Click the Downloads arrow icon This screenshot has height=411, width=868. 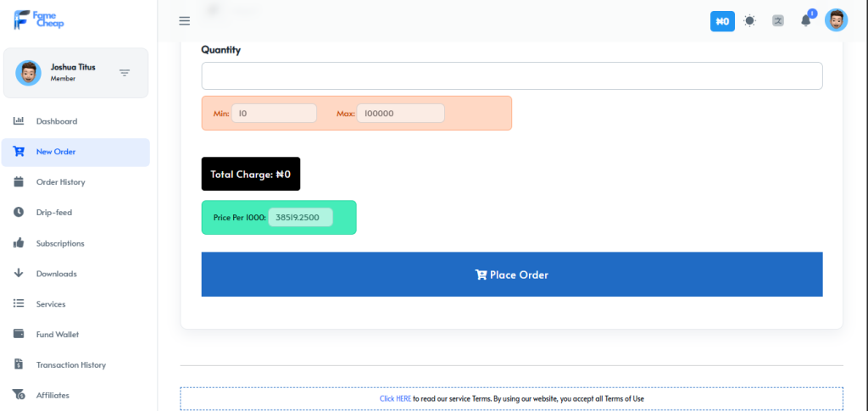19,273
